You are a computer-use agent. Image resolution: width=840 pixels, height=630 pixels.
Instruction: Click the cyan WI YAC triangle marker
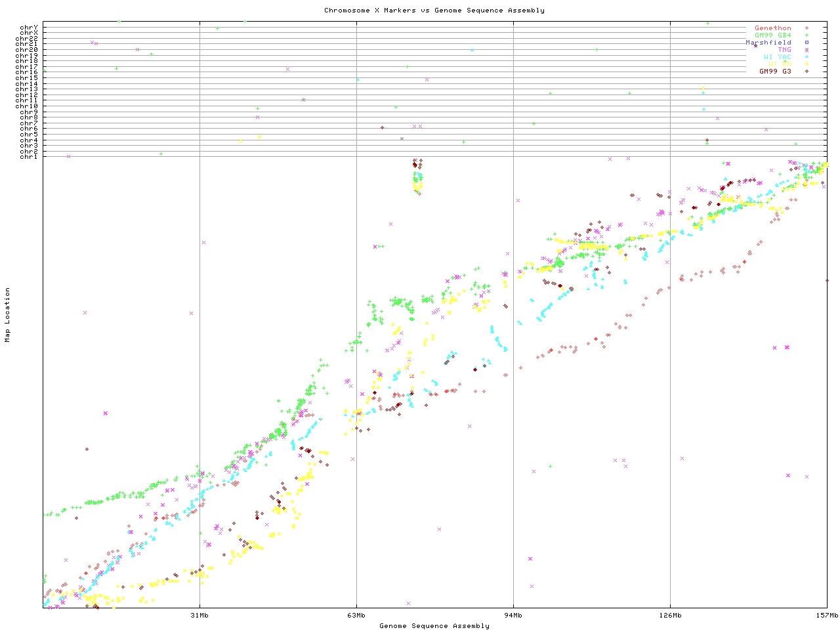[807, 57]
